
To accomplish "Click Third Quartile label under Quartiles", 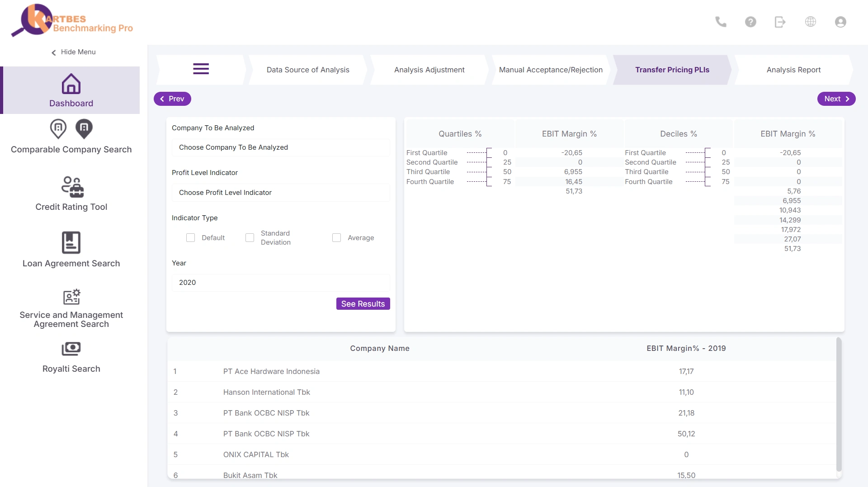I will coord(428,172).
